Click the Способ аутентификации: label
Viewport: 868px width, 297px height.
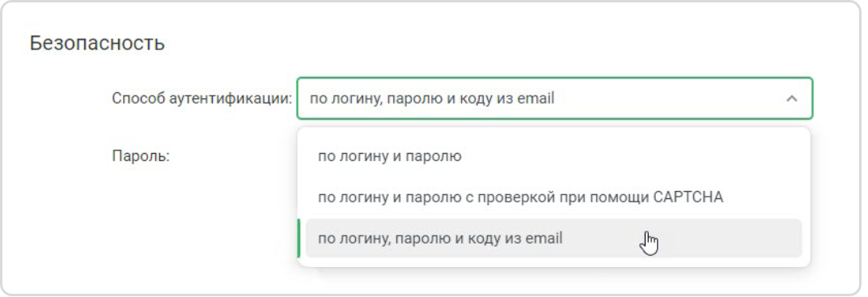pos(202,99)
